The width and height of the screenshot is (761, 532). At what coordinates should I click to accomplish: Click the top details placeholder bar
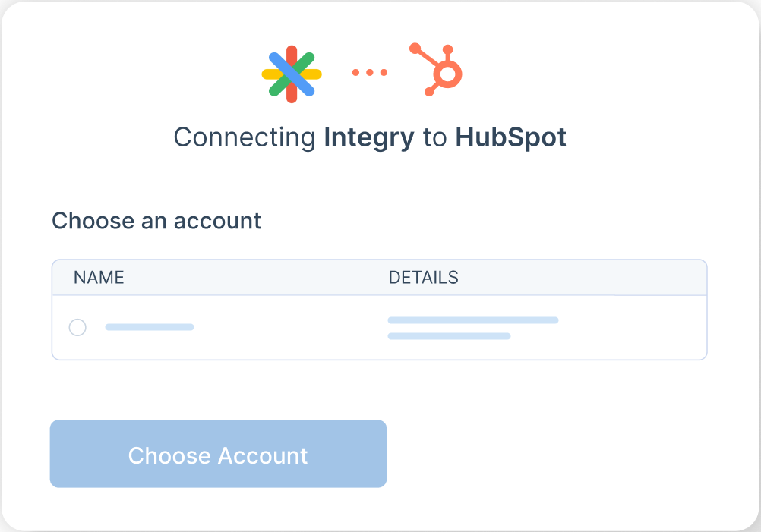pos(472,320)
